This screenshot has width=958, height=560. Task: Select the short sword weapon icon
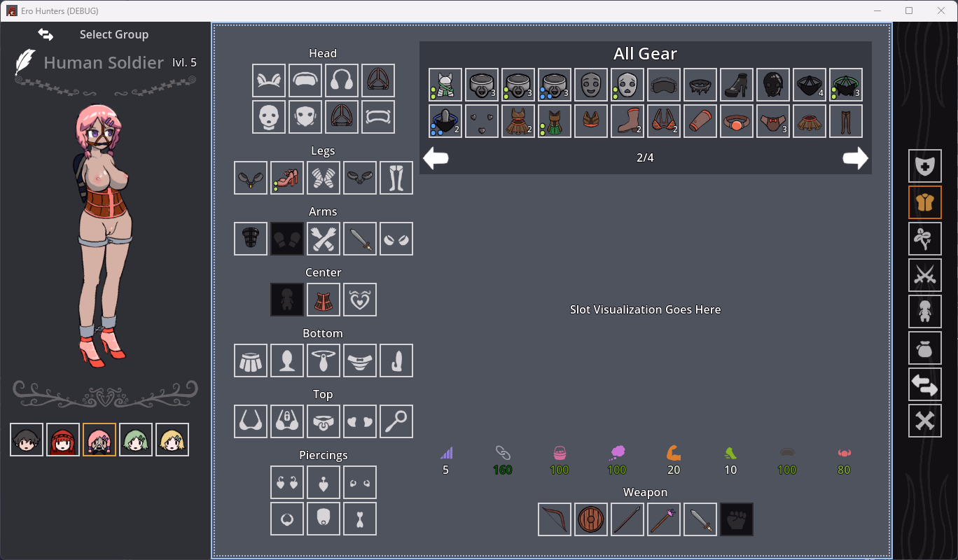coord(700,519)
